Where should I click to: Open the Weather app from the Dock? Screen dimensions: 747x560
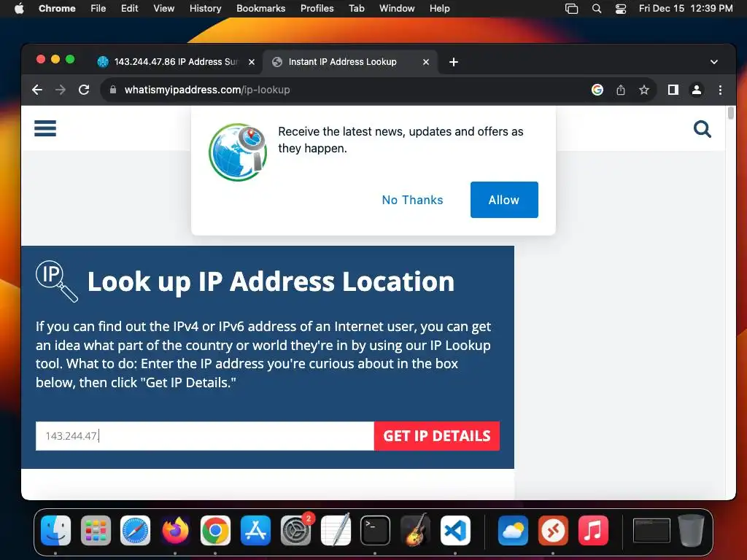click(x=513, y=530)
